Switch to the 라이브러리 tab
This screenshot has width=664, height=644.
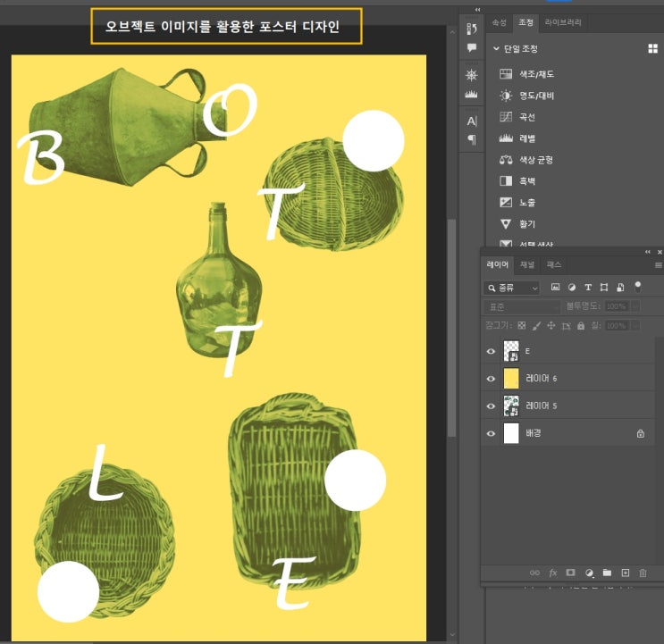563,22
